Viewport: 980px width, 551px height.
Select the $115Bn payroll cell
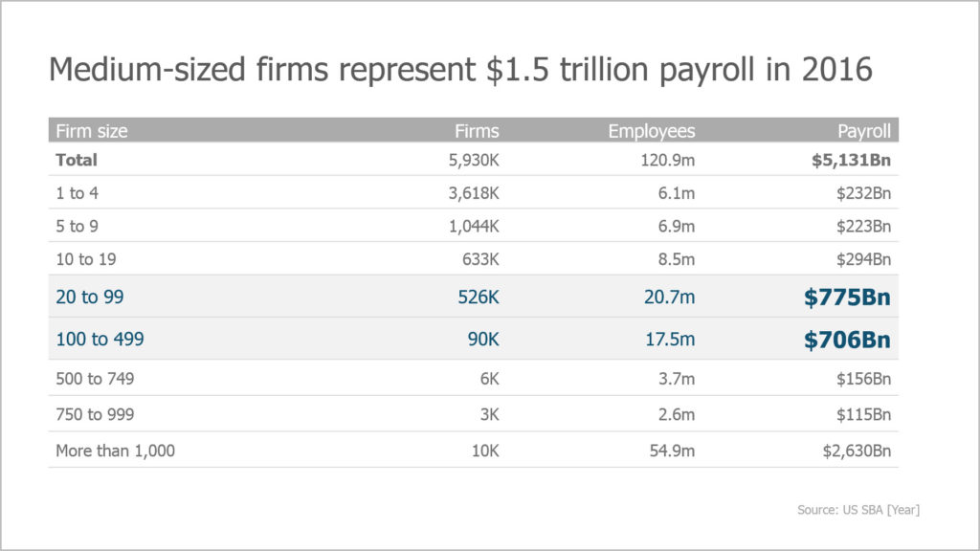click(865, 414)
